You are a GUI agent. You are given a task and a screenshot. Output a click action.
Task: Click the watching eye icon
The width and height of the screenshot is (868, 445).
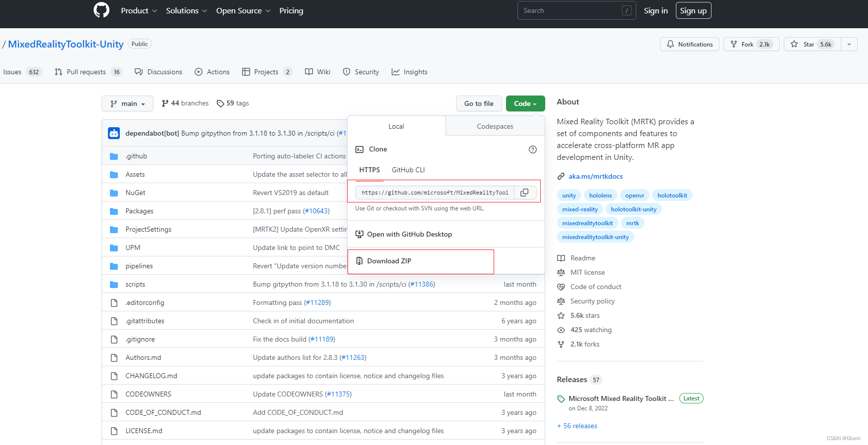tap(561, 330)
